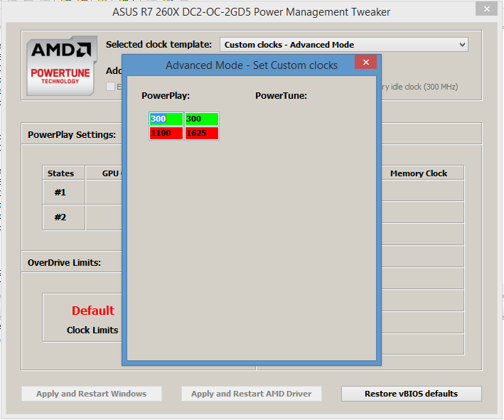
Task: Select the red 1625 clock field
Action: click(x=202, y=133)
